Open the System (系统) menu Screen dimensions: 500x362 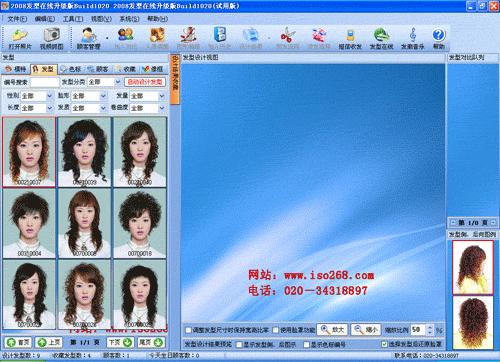(x=129, y=19)
